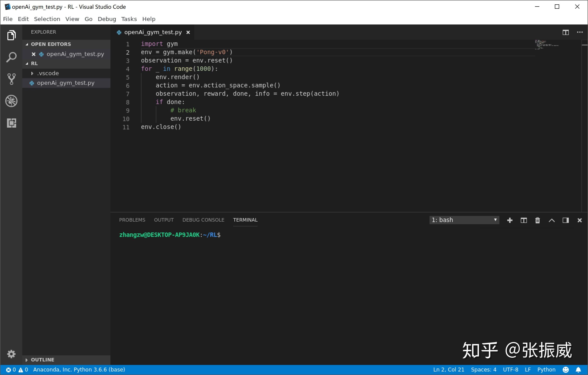
Task: Click the Python file icon in the editor tab
Action: 119,32
